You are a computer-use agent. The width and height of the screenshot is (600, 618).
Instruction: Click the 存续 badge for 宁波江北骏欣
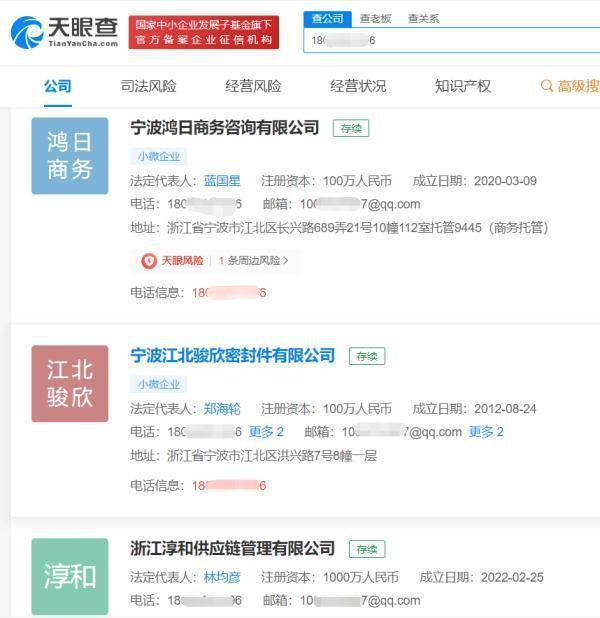coord(367,356)
